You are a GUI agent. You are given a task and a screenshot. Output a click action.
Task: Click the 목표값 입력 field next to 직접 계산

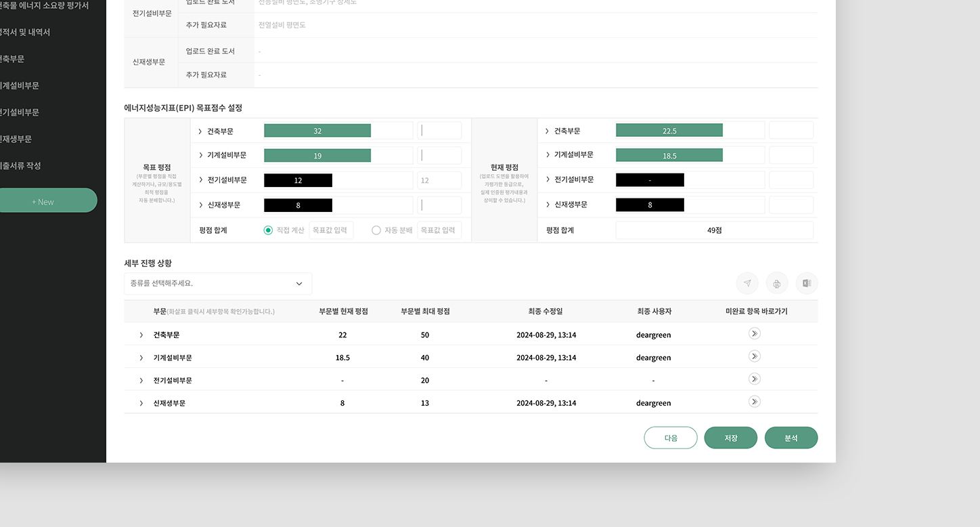[331, 230]
